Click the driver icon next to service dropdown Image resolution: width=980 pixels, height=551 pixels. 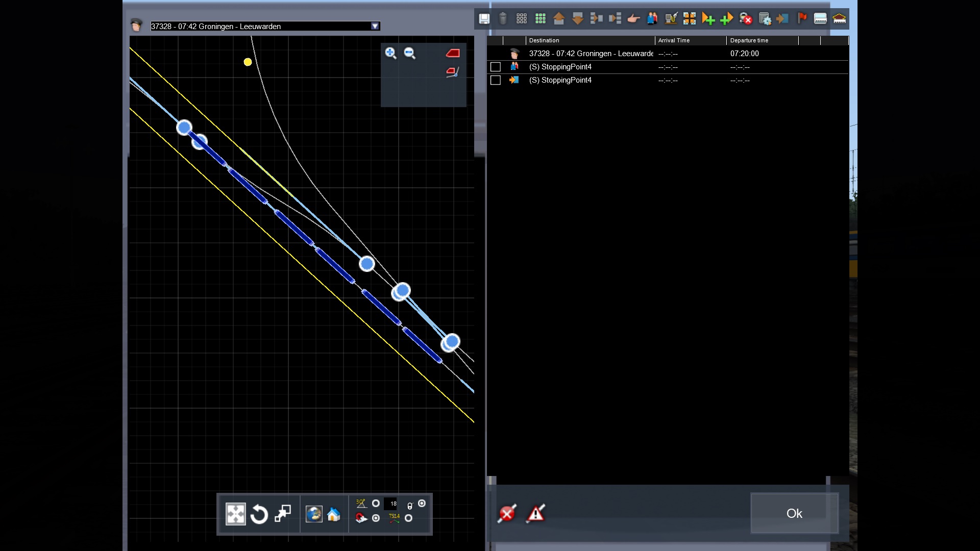coord(136,25)
